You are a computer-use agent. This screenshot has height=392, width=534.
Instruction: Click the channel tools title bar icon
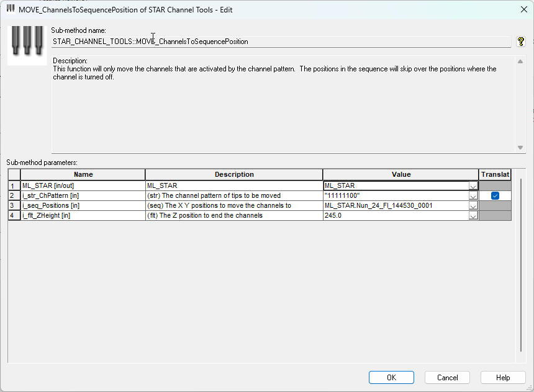tap(11, 9)
